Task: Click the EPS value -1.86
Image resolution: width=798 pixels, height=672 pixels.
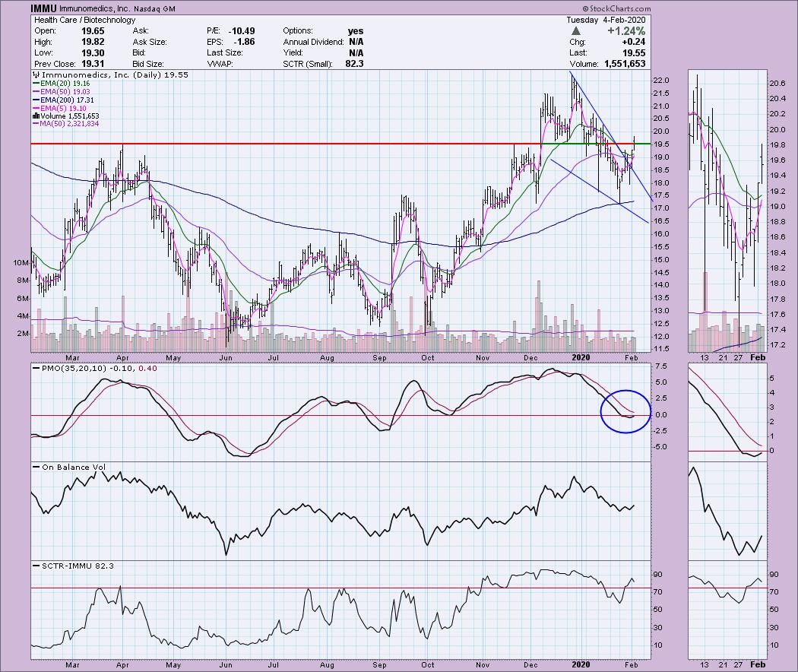Action: click(x=244, y=42)
